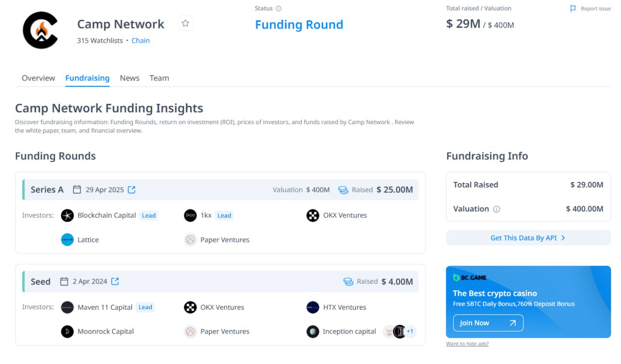Open OKX Ventures logo in Series A
Screen dimensions: 621x364
click(x=313, y=215)
